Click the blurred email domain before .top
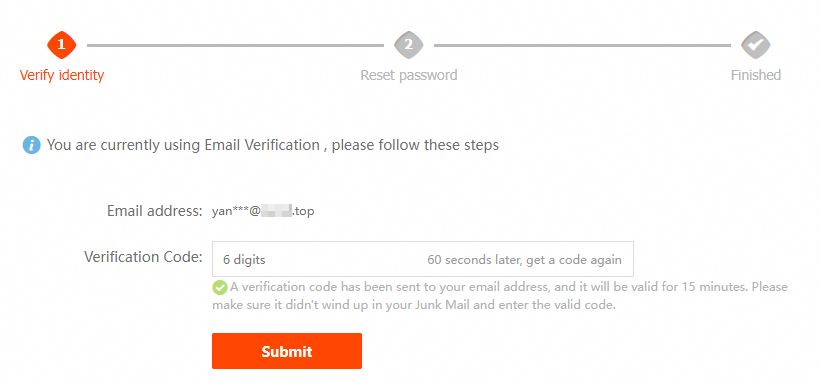Screen dimensions: 820x384 pyautogui.click(x=276, y=212)
